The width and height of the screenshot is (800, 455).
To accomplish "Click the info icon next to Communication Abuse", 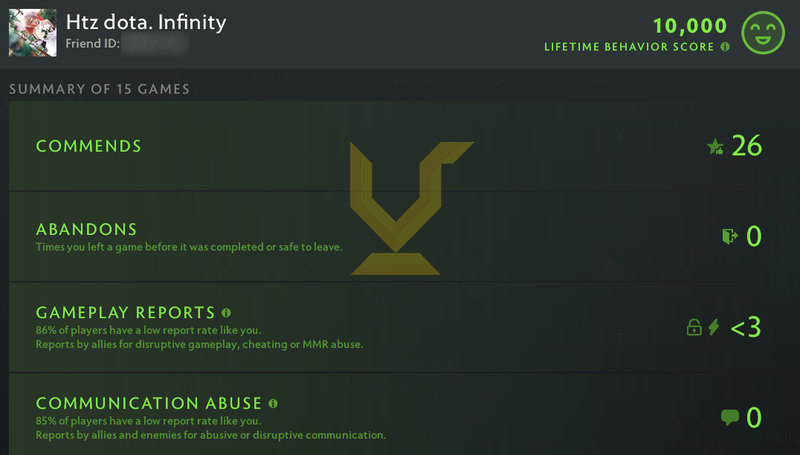I will tap(273, 404).
